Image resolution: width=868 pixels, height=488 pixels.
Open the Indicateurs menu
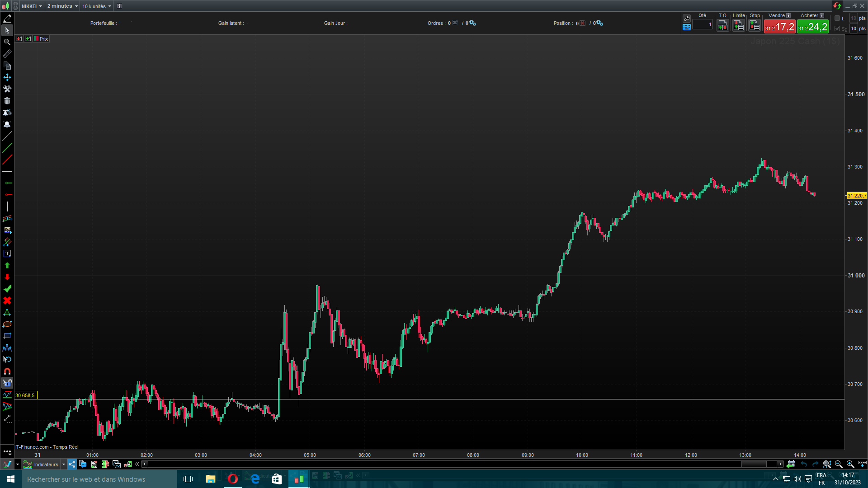45,464
